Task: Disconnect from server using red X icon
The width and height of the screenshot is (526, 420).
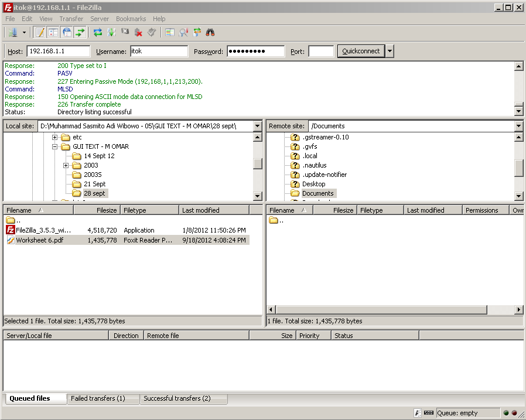Action: point(138,32)
